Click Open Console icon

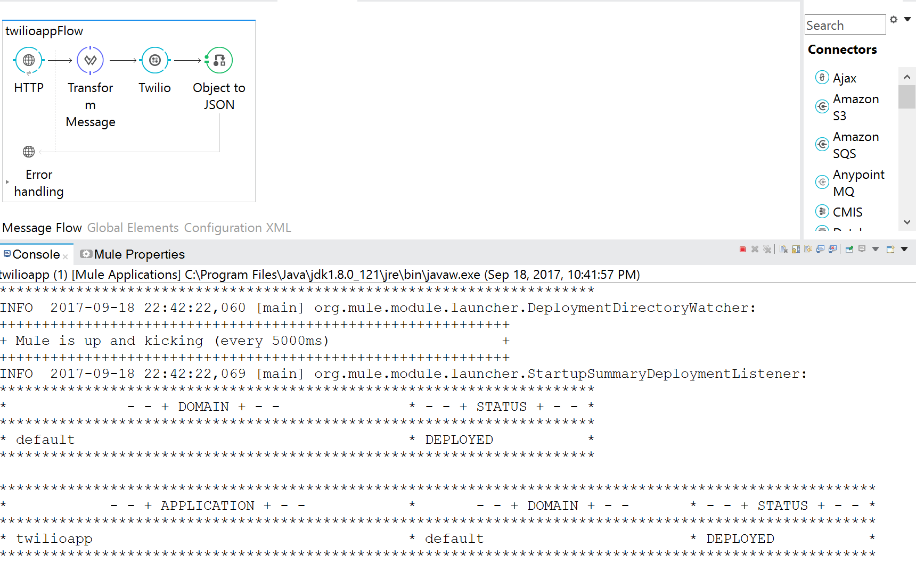tap(890, 249)
